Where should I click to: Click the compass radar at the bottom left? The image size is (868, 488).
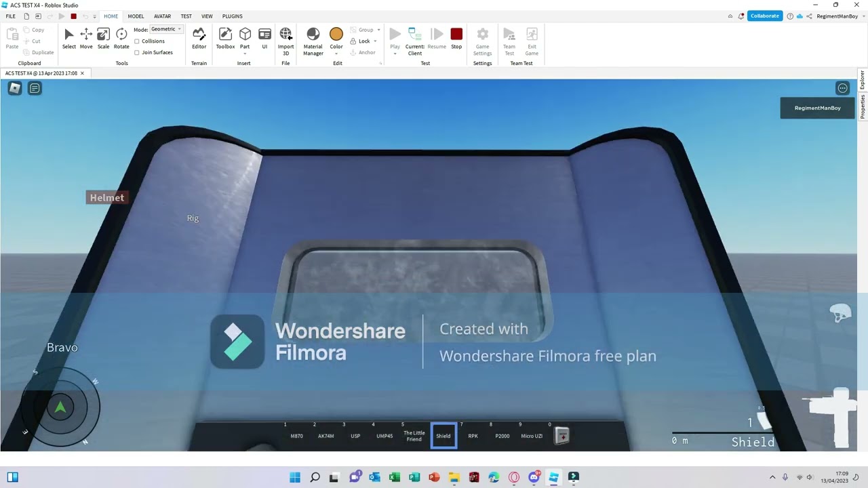tap(60, 407)
